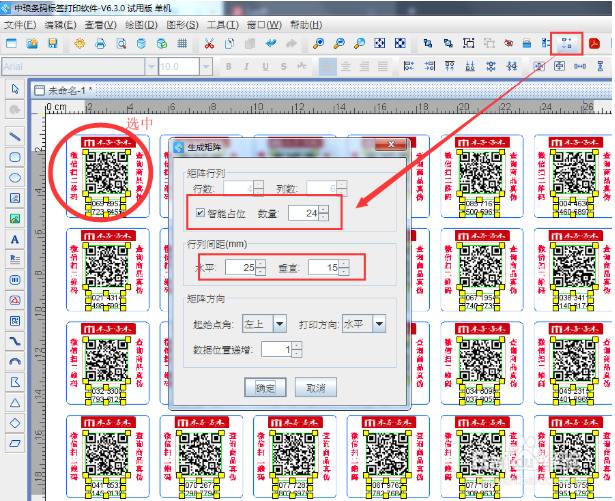Click the show grid icon

pos(182,43)
